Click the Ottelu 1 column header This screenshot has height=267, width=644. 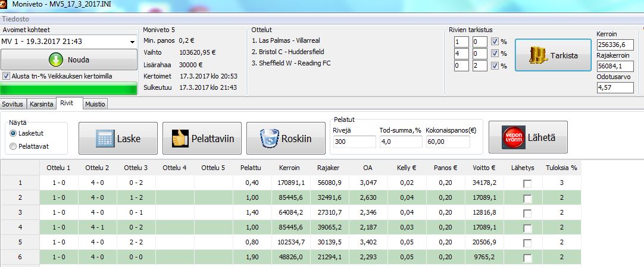(x=58, y=168)
